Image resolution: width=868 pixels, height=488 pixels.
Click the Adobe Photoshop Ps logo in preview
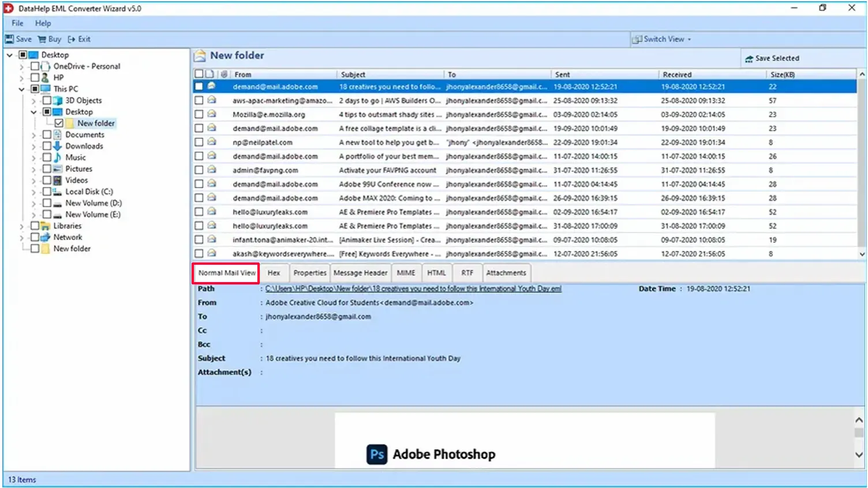(377, 454)
